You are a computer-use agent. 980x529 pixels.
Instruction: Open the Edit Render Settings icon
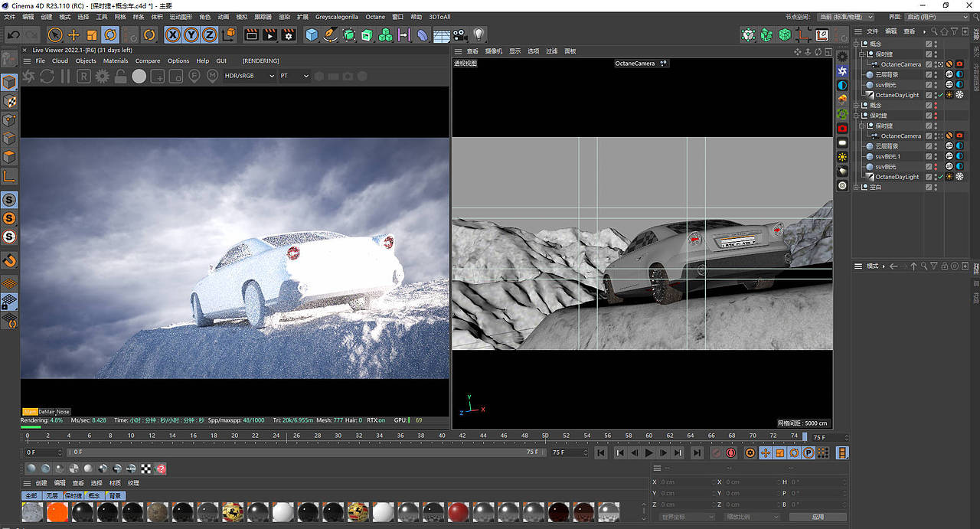pyautogui.click(x=289, y=34)
